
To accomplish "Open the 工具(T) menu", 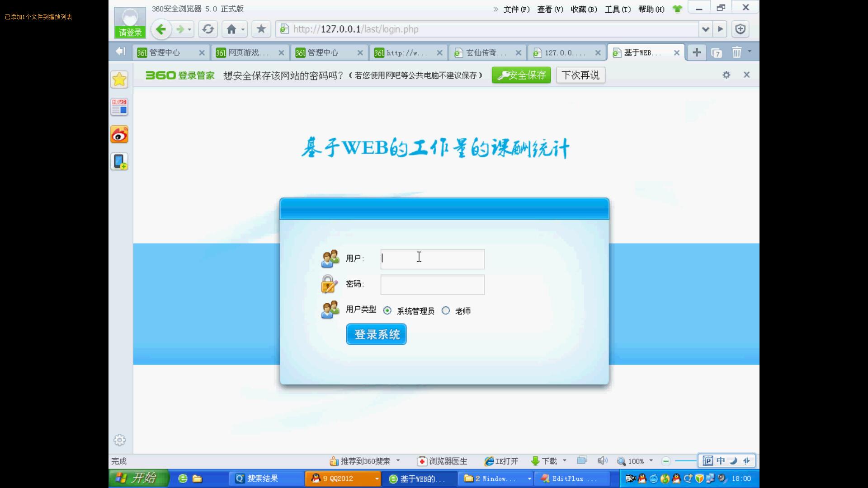I will (x=618, y=9).
